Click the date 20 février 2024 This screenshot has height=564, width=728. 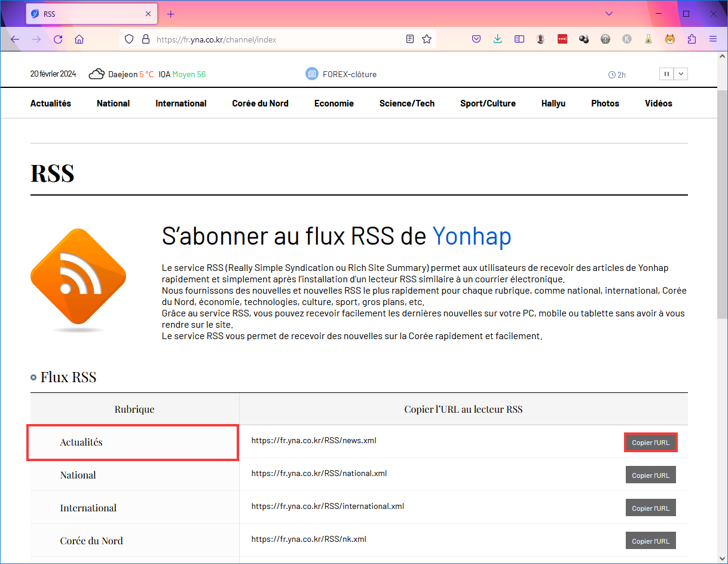pyautogui.click(x=53, y=74)
